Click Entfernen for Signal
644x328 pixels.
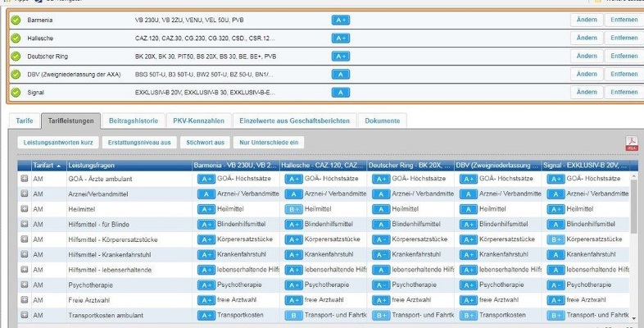[x=624, y=92]
